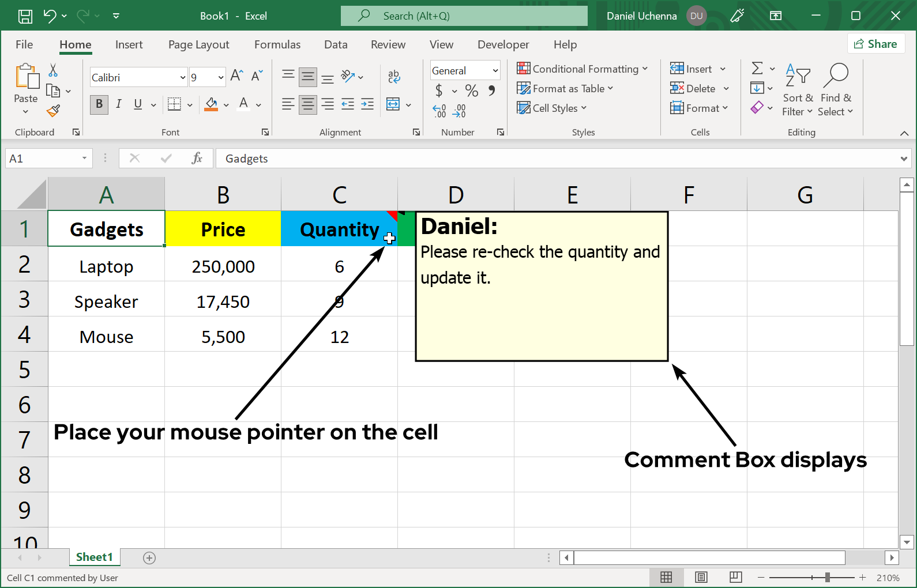This screenshot has height=588, width=917.
Task: Increase font size with the larger A icon
Action: click(x=236, y=76)
